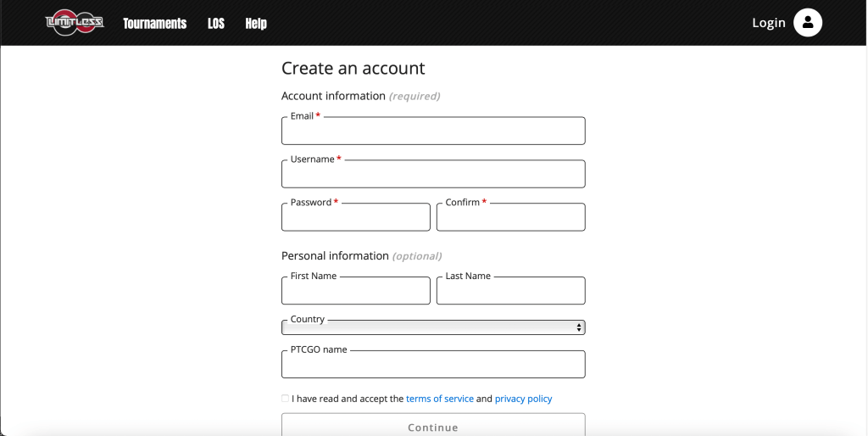Open the Country dropdown
This screenshot has width=868, height=436.
[x=428, y=328]
